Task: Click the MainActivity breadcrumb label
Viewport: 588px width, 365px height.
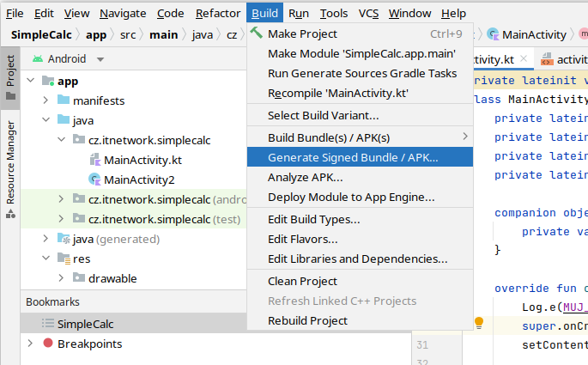Action: [x=534, y=34]
